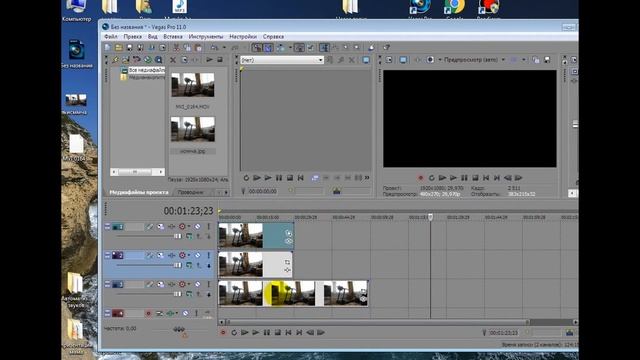Viewport: 640px width, 360px height.
Task: Open undo history dropdown arrow
Action: tap(224, 48)
